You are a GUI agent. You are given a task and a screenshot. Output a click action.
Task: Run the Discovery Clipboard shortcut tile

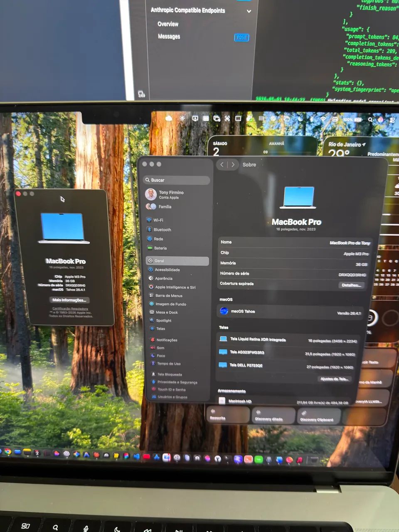[319, 416]
